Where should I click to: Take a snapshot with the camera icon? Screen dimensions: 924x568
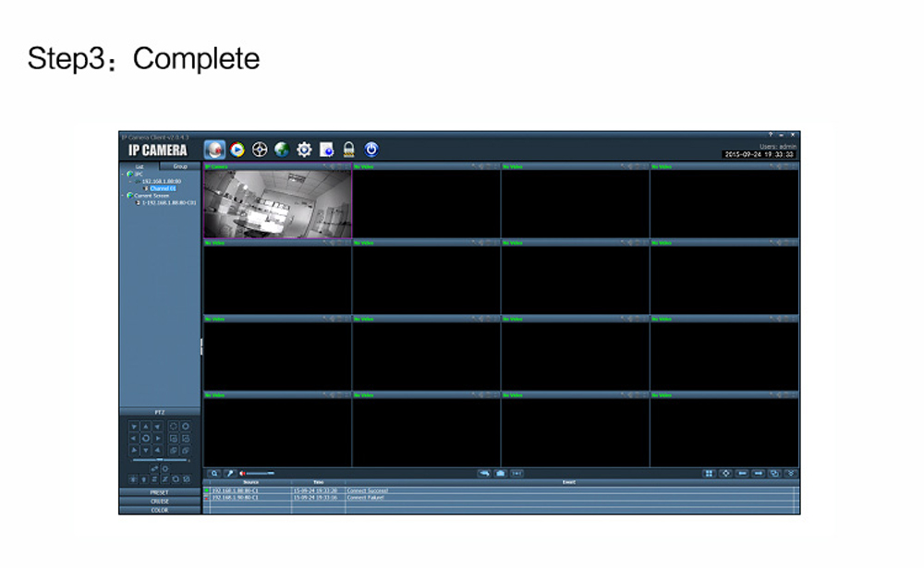point(500,473)
